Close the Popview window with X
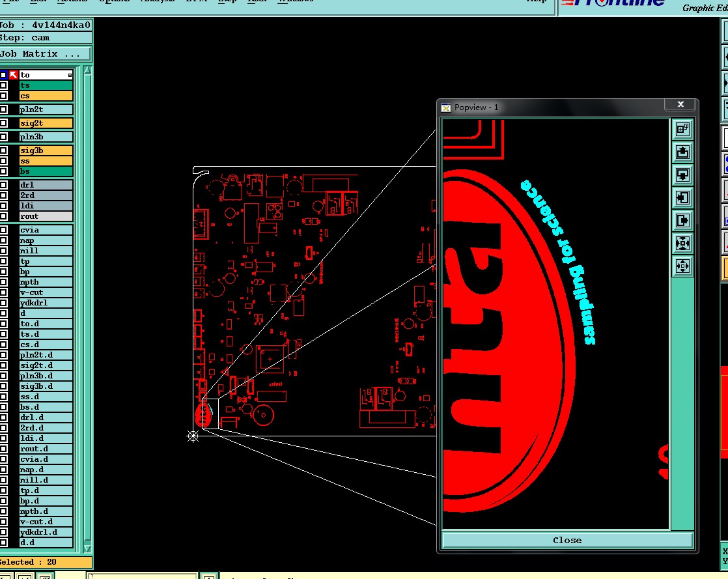 tap(680, 104)
